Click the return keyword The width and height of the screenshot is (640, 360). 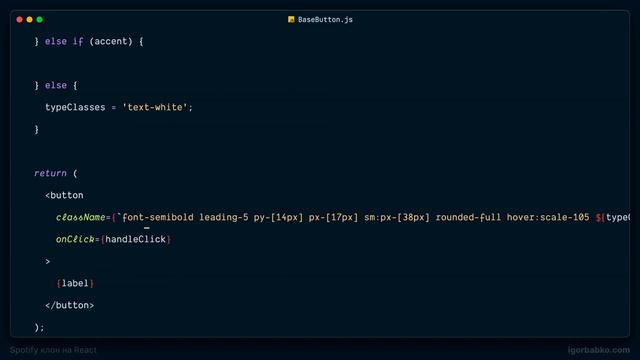[x=50, y=173]
